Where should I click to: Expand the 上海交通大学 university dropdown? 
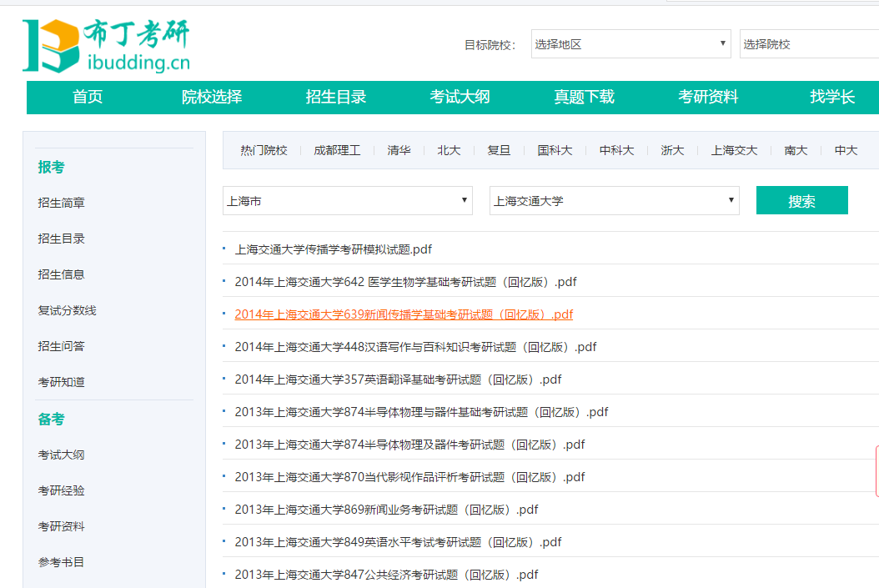[615, 201]
